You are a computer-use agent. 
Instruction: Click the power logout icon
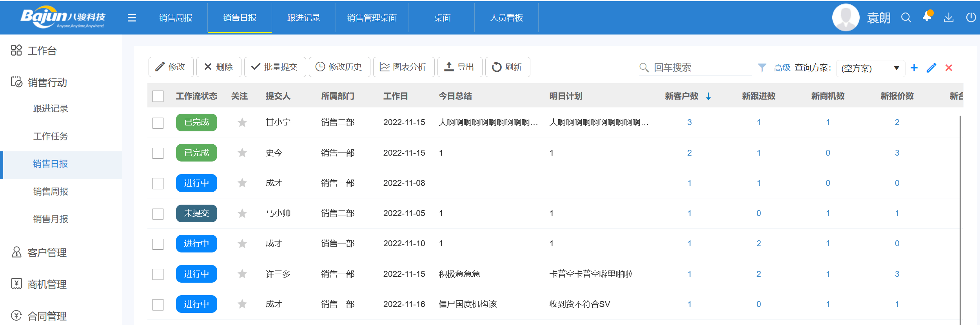pyautogui.click(x=971, y=18)
